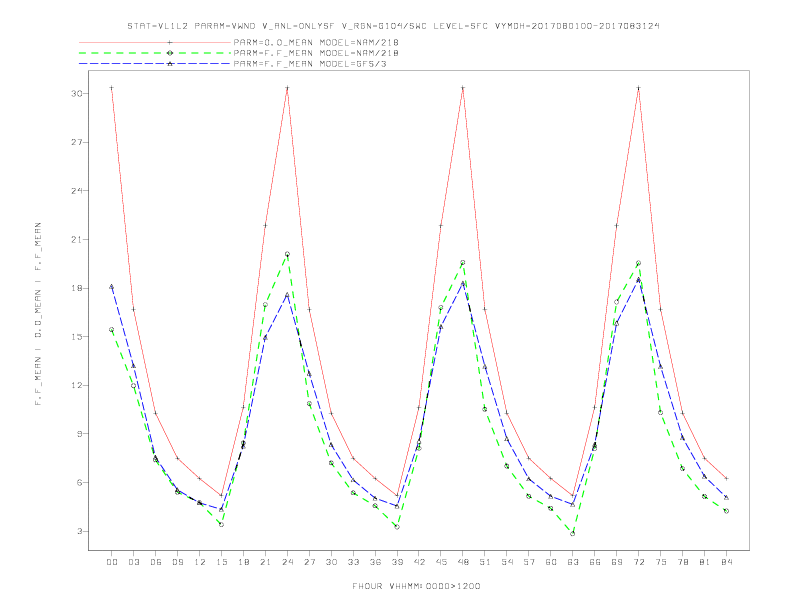The image size is (792, 612).
Task: Click x-axis forecast hour label 51
Action: click(x=485, y=562)
